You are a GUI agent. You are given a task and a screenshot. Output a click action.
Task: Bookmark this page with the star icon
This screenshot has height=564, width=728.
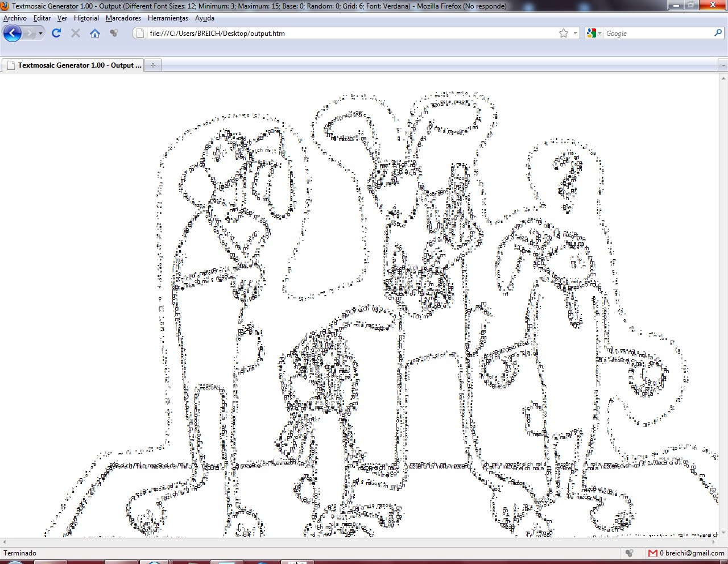[564, 33]
